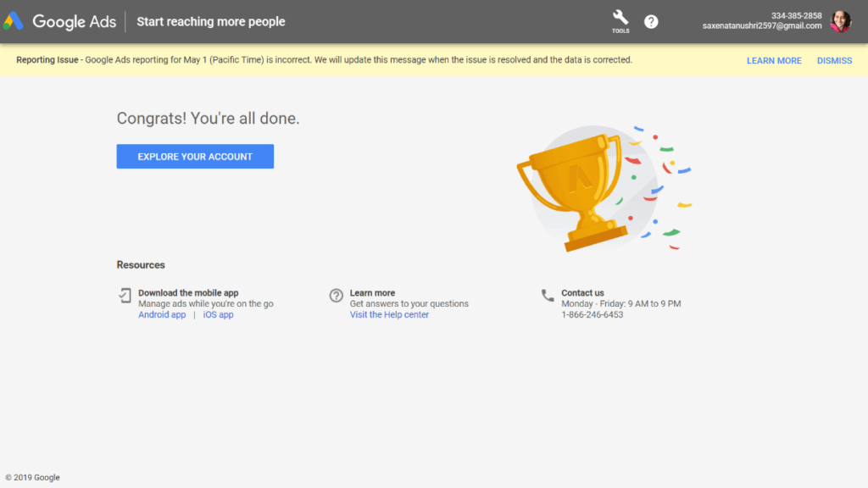Click the support number 1-866-246-6453

(x=593, y=315)
